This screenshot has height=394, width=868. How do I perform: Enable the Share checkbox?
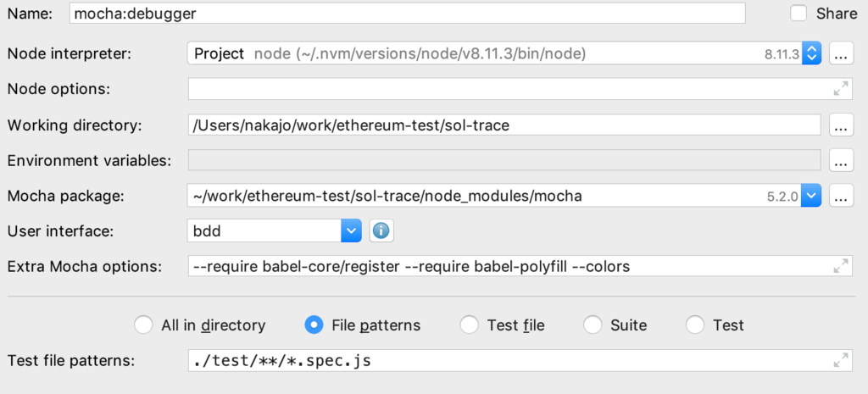tap(798, 14)
